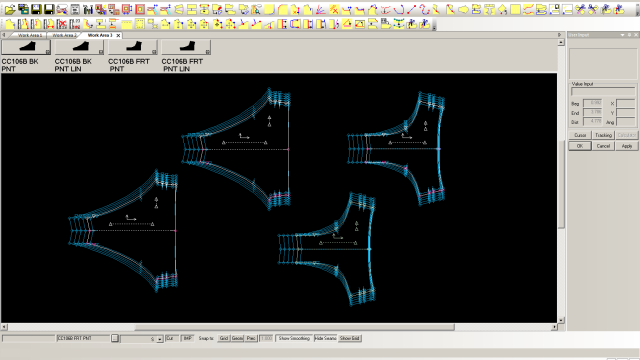The width and height of the screenshot is (640, 360).
Task: Toggle Show Smoothing in bottom bar
Action: (294, 338)
